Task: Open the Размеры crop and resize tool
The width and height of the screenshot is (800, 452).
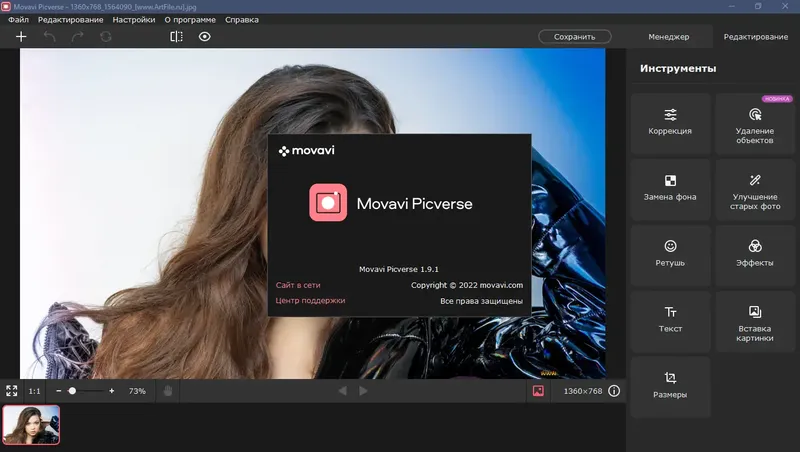Action: [670, 387]
